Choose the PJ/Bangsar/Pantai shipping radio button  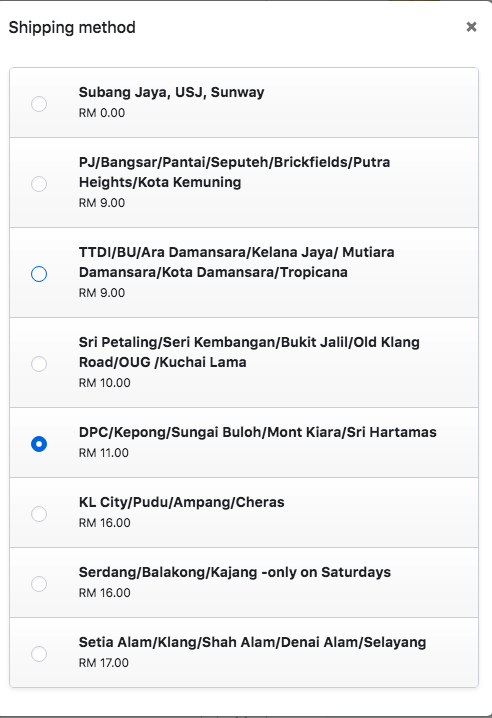point(39,184)
